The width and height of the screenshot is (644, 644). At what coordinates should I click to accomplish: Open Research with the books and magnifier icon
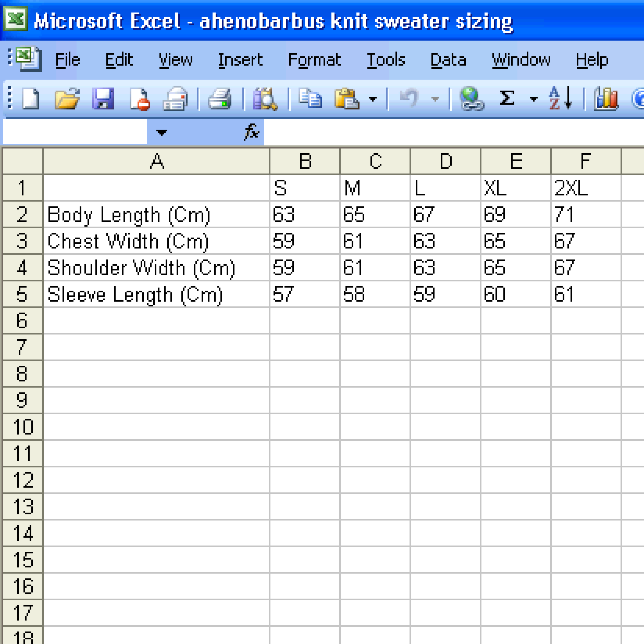coord(265,98)
